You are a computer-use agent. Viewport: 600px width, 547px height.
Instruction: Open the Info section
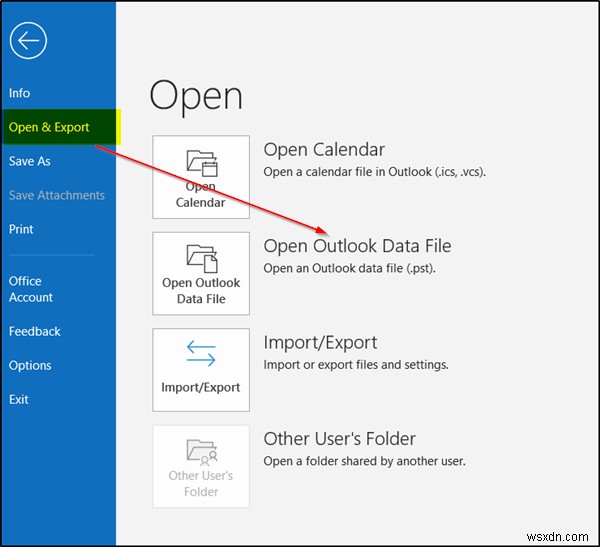point(20,93)
